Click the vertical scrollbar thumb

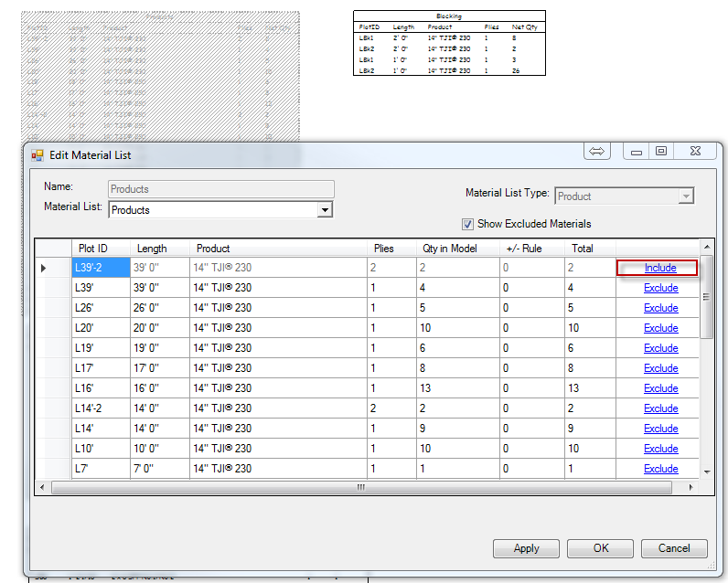coord(707,297)
